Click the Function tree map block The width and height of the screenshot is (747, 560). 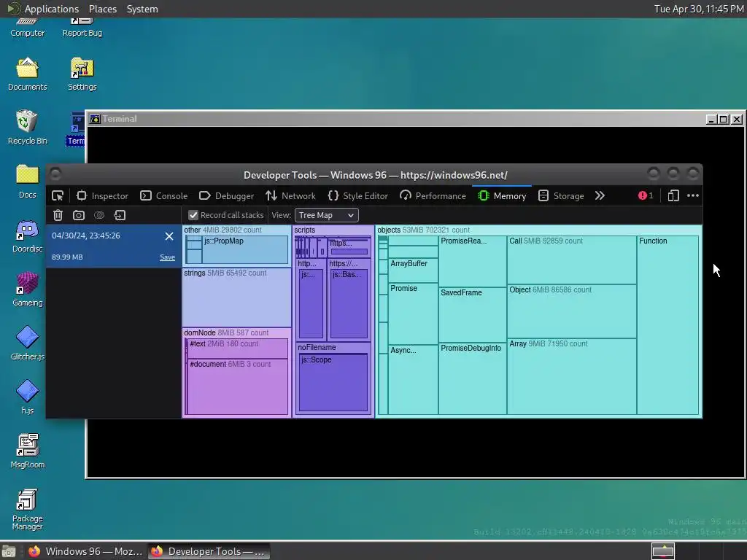tap(667, 325)
